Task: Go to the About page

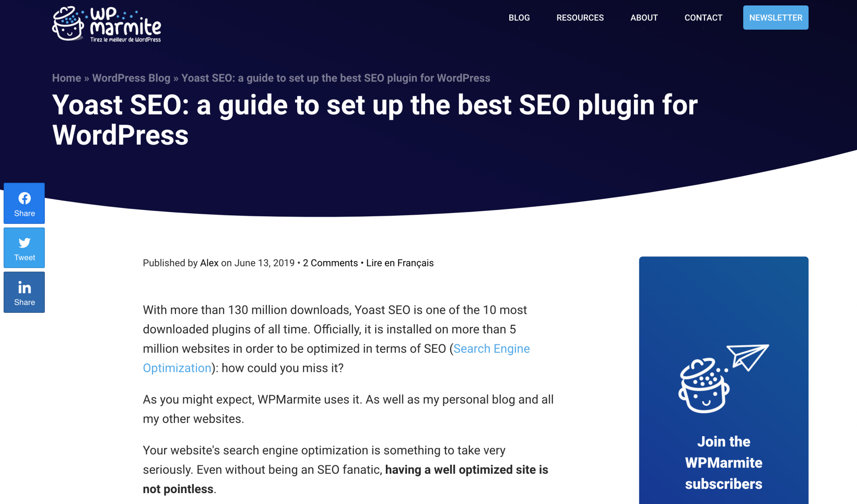Action: (x=644, y=18)
